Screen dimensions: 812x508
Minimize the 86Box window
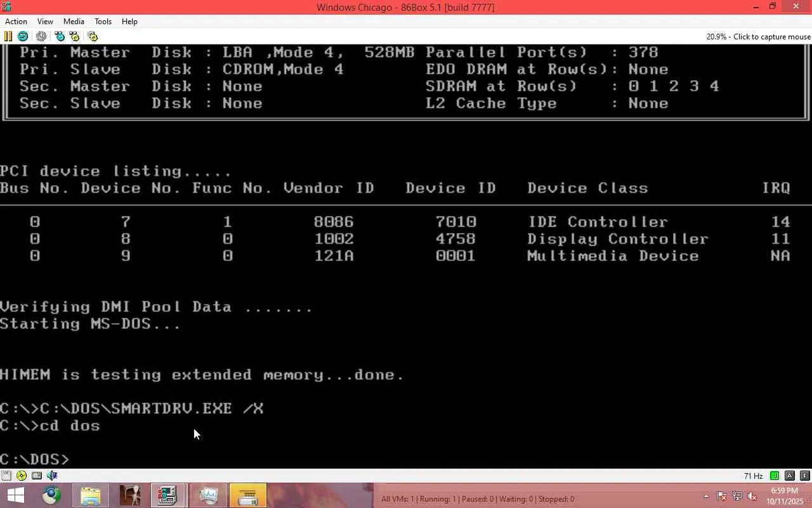click(x=756, y=7)
